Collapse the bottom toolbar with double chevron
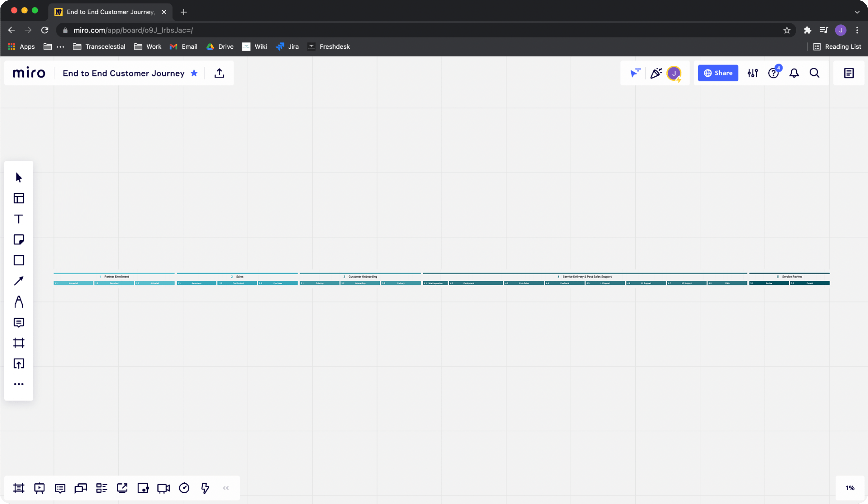Screen dimensions: 868x504 pos(226,488)
